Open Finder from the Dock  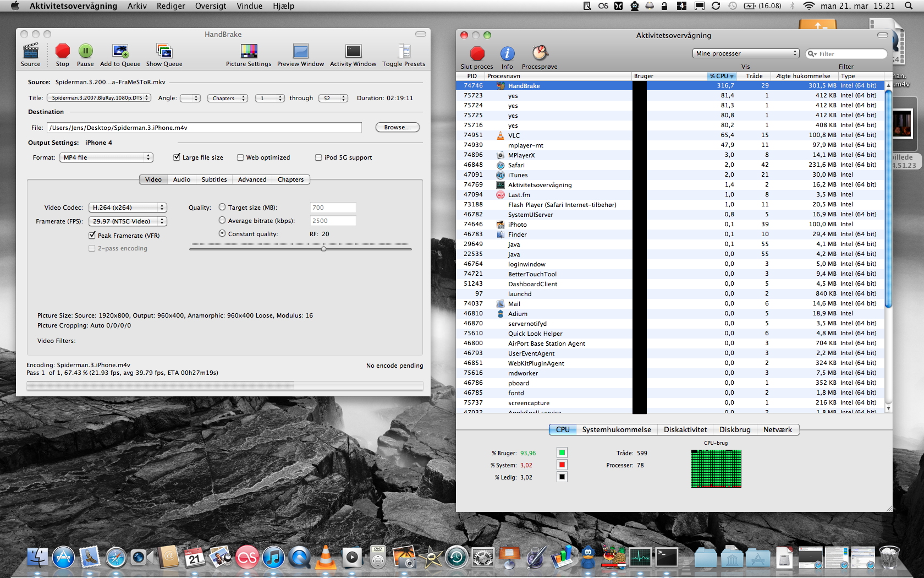coord(37,558)
